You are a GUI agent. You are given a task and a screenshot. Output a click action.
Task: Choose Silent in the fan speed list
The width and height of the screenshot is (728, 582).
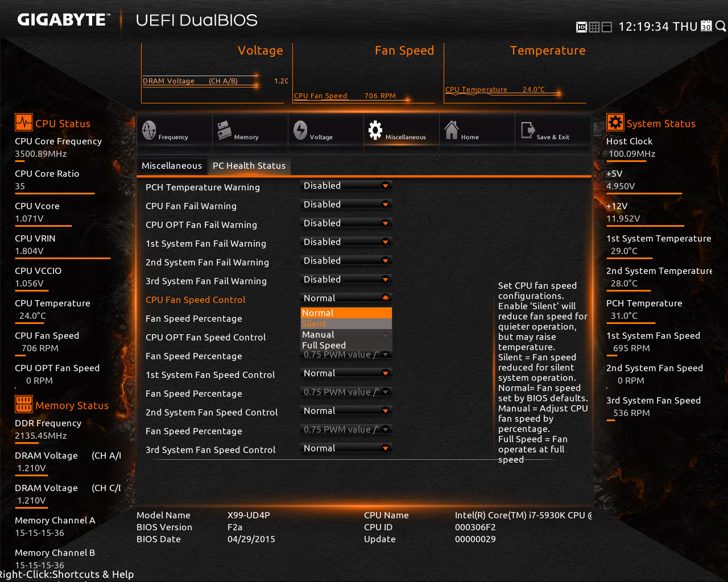click(x=346, y=324)
